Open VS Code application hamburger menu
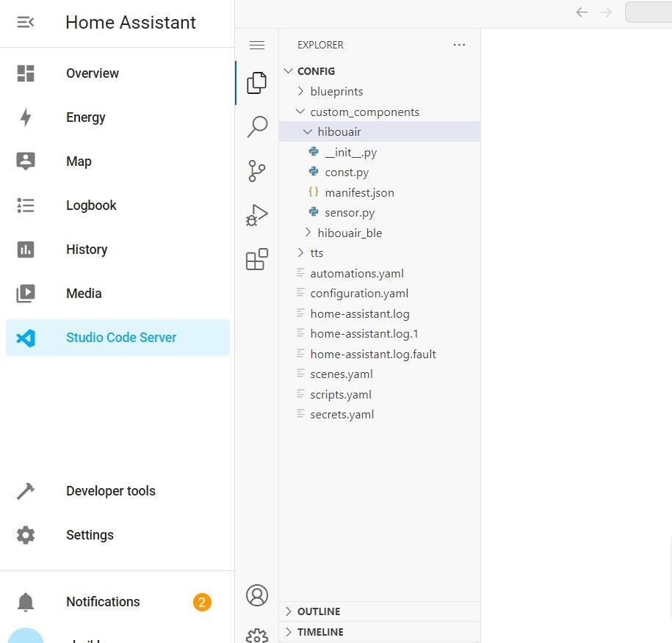This screenshot has width=672, height=643. pyautogui.click(x=257, y=45)
